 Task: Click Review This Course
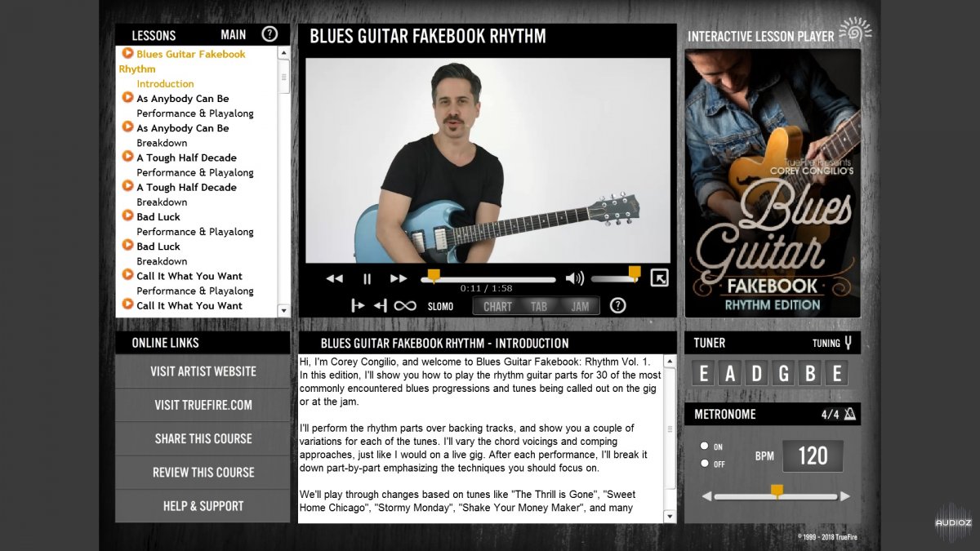point(203,472)
